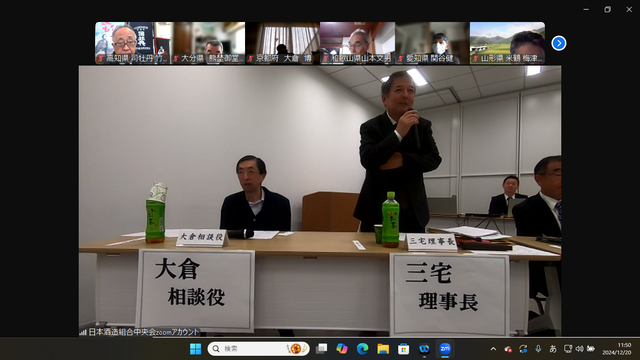
Task: Click the signal strength icon beside account name
Action: 83,333
